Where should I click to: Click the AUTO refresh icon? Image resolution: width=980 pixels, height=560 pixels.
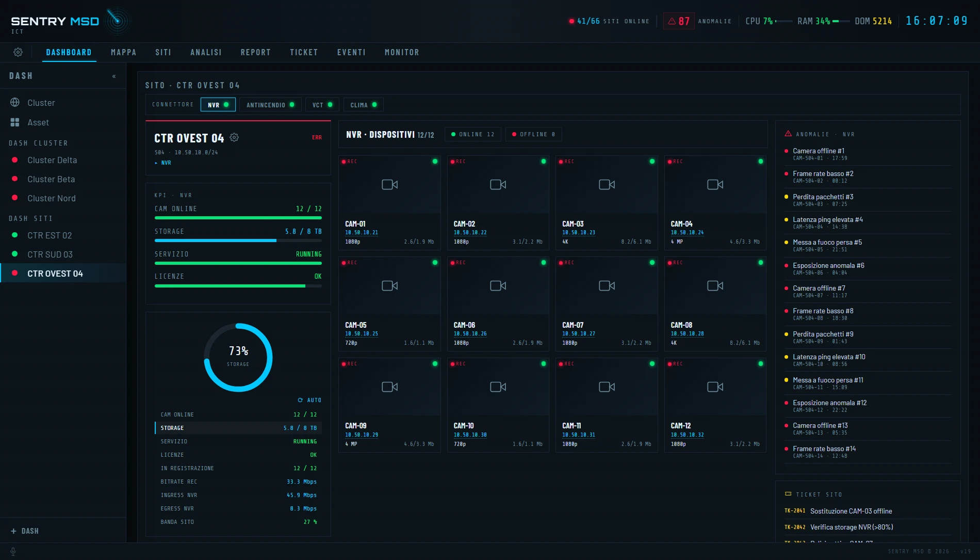pyautogui.click(x=300, y=400)
